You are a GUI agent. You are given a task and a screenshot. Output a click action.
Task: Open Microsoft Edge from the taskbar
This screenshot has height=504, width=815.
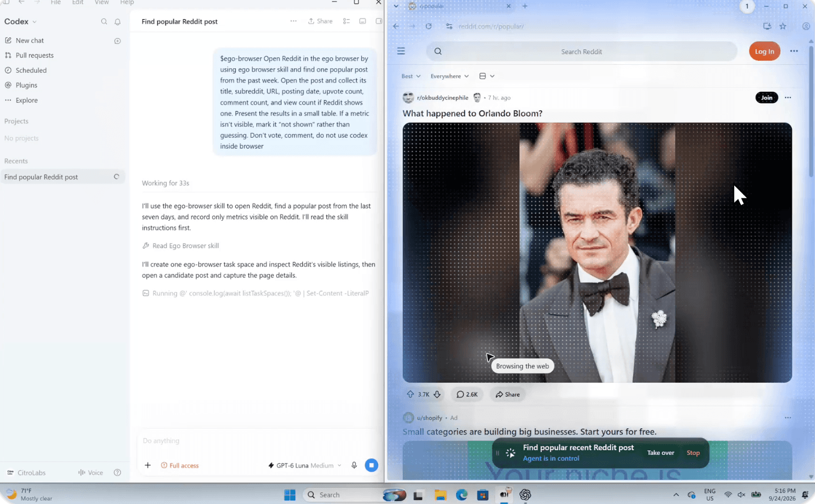[x=461, y=495]
